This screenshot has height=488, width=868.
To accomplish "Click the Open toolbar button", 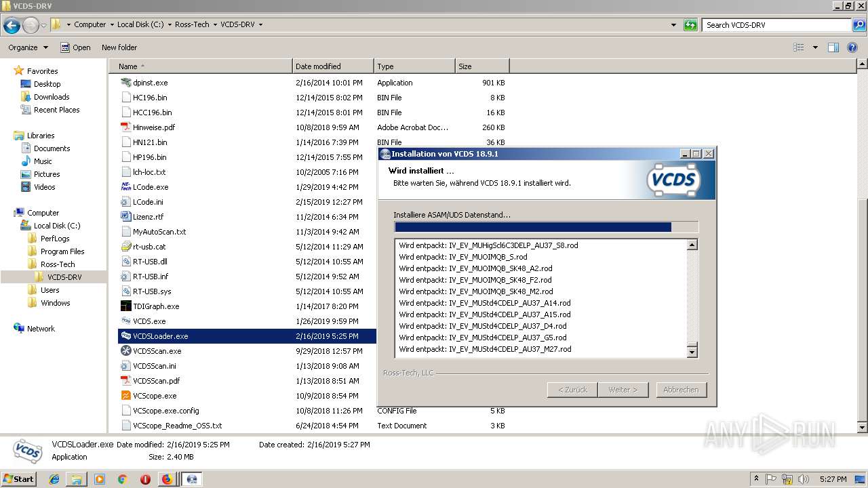I will 75,47.
